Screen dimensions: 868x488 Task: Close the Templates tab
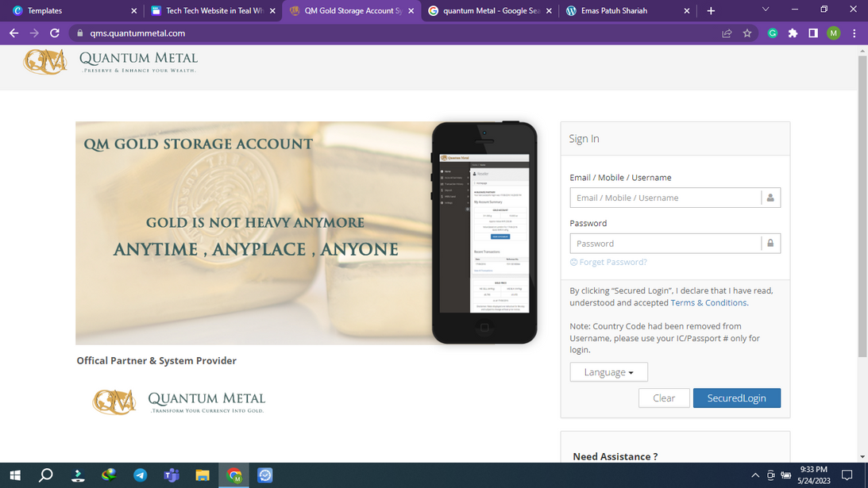(133, 10)
